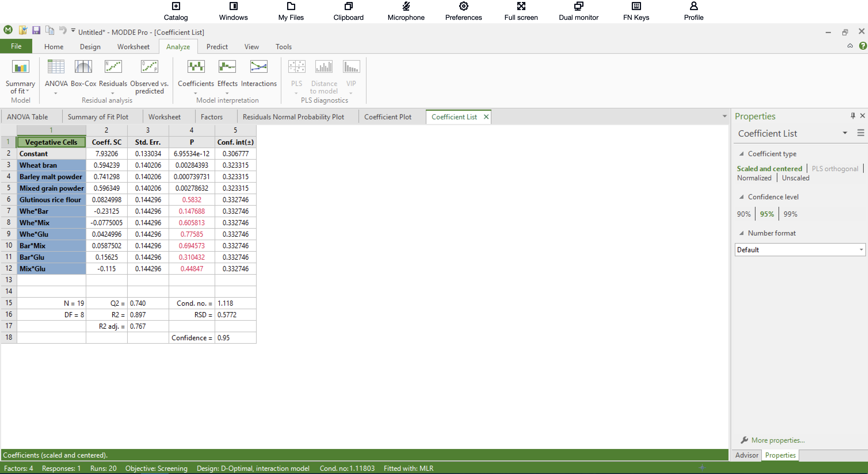Click the save icon in title bar
Screen dimensions: 868x474
36,31
